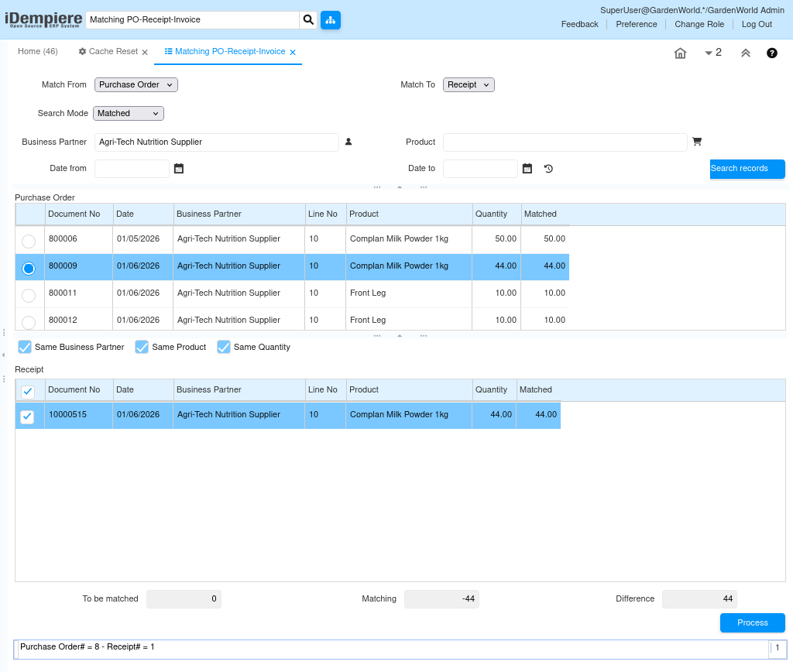This screenshot has width=793, height=672.
Task: Switch to the Home (46) tab
Action: click(38, 52)
